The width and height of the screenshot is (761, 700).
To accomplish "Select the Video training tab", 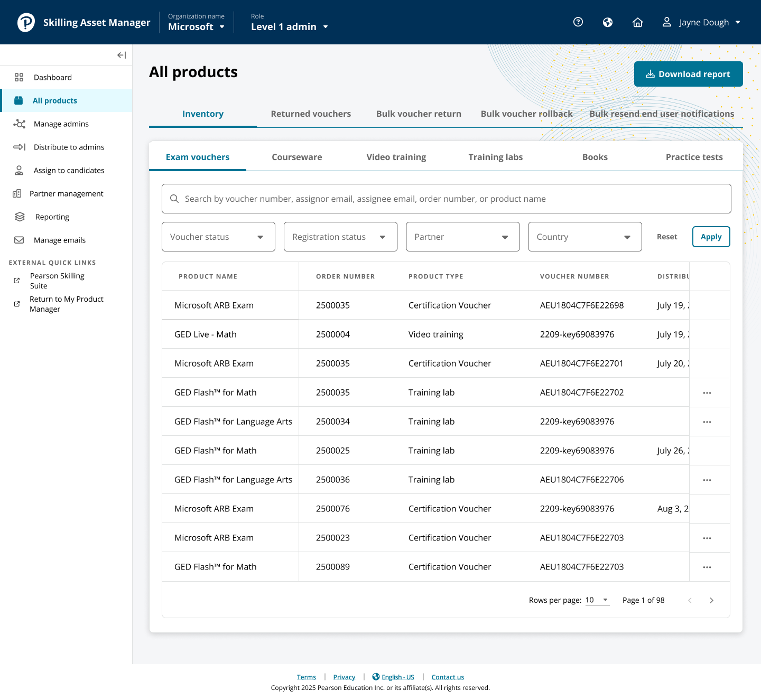I will tap(396, 157).
